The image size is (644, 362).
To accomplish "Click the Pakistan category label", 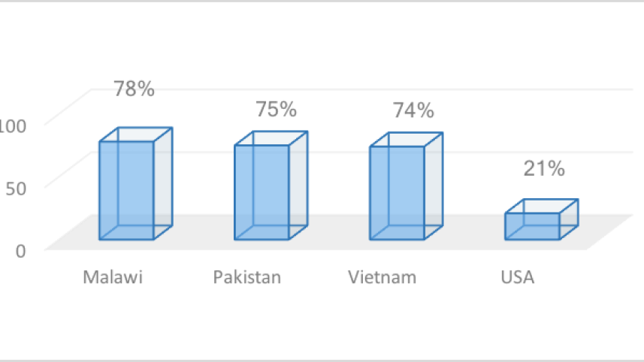I will 247,277.
